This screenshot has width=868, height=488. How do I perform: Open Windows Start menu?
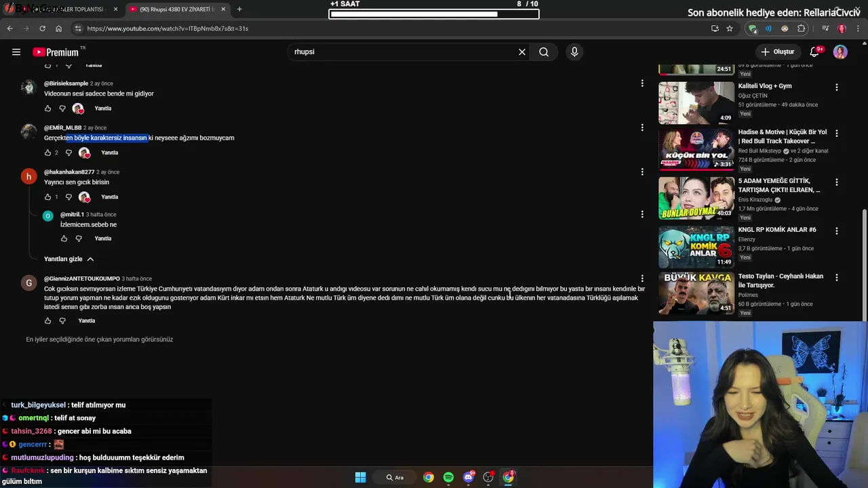click(361, 477)
